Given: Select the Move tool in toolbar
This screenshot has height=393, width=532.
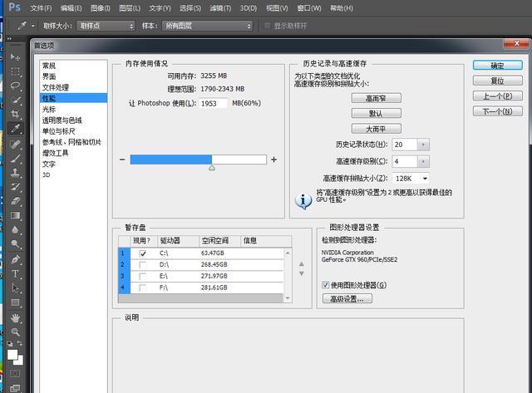Looking at the screenshot, I should (15, 56).
